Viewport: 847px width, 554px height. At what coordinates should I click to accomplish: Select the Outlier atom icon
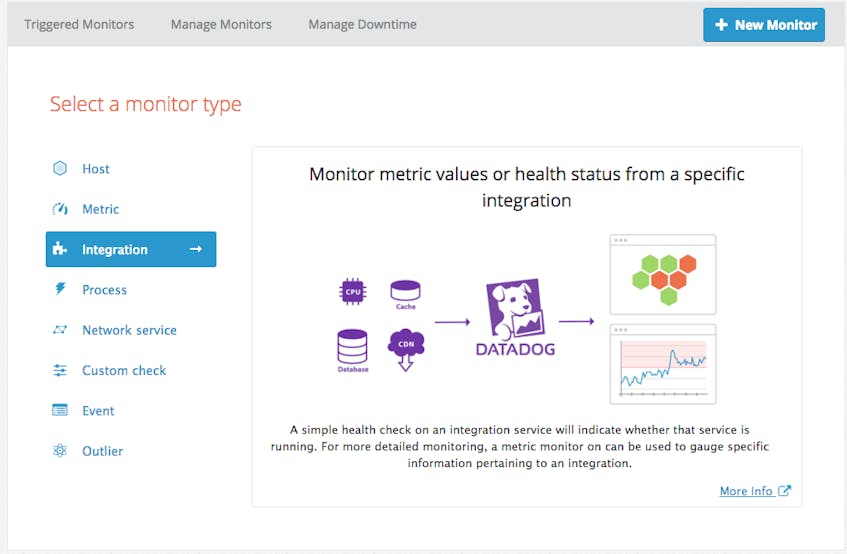(x=60, y=450)
